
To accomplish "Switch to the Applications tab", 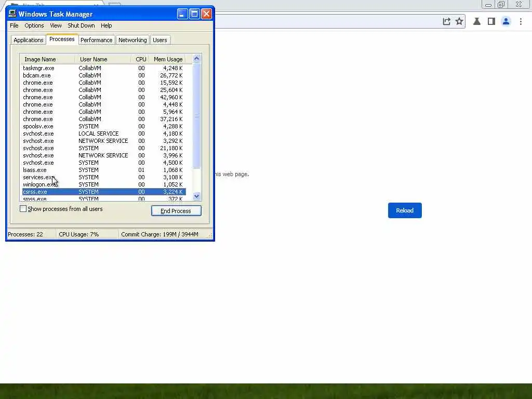I will (29, 40).
